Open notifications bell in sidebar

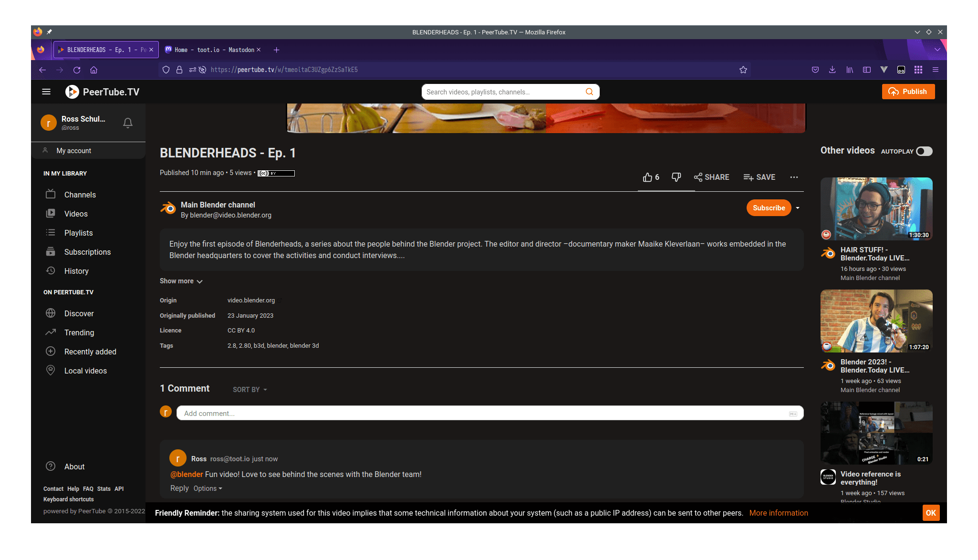tap(127, 123)
